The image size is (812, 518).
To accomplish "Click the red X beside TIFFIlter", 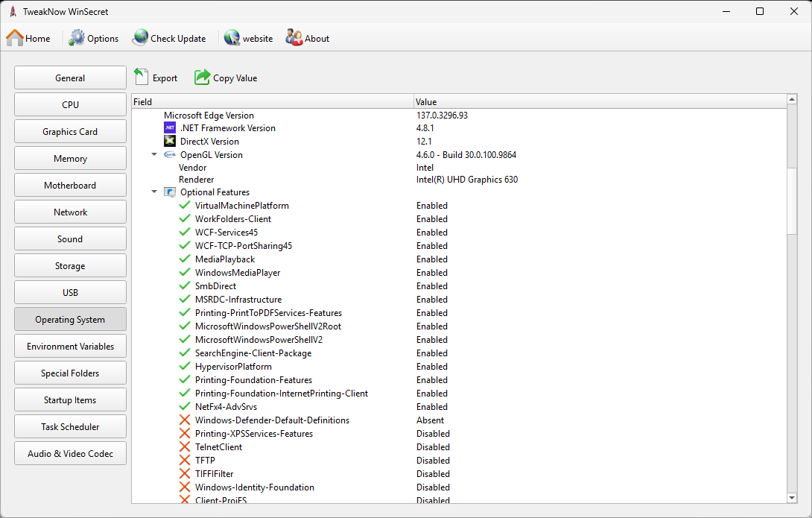I will point(184,474).
